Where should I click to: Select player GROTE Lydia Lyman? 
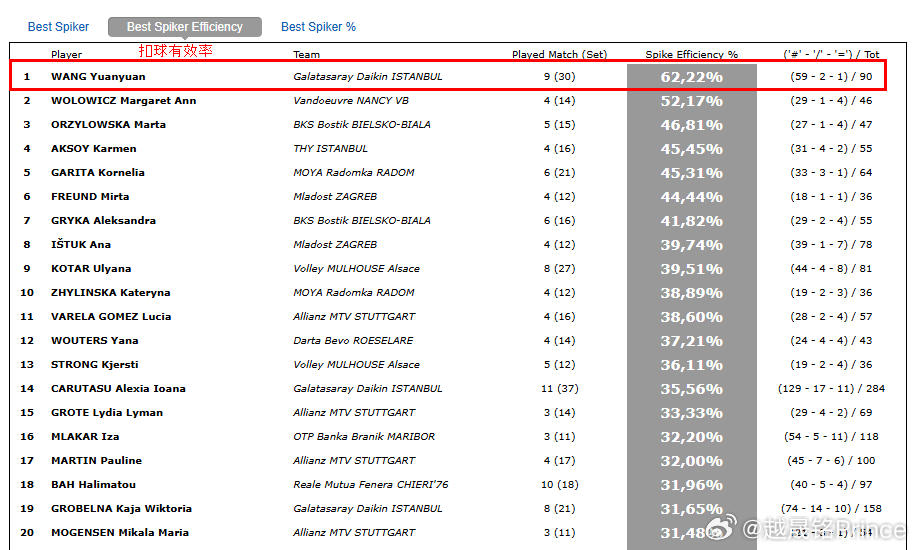coord(107,412)
